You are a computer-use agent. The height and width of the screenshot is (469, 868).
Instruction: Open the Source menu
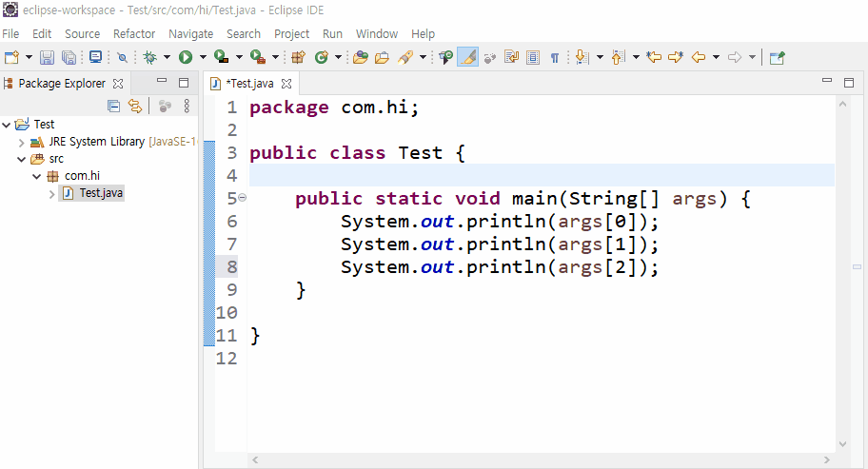pos(83,33)
